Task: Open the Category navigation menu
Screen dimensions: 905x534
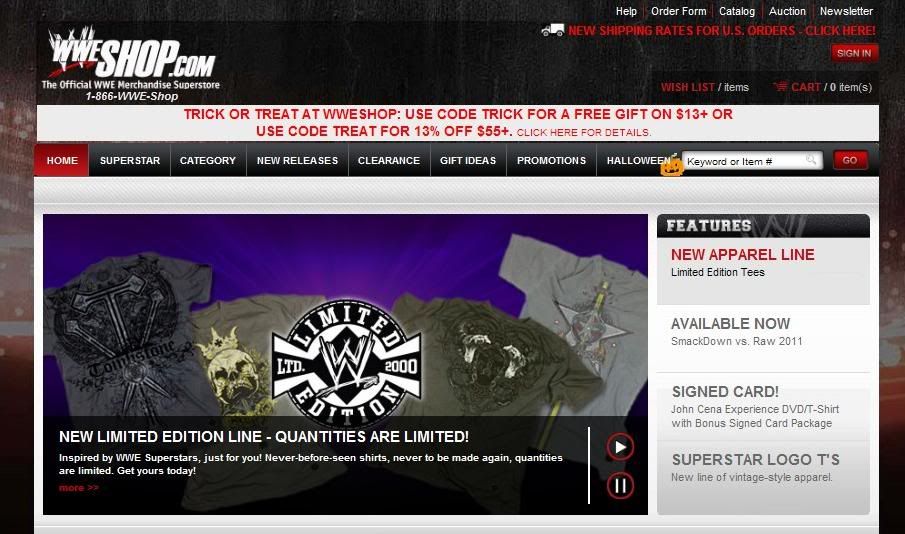Action: point(208,160)
